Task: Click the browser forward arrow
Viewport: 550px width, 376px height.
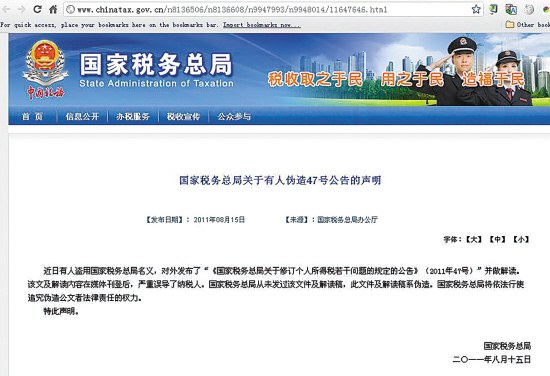Action: click(21, 9)
